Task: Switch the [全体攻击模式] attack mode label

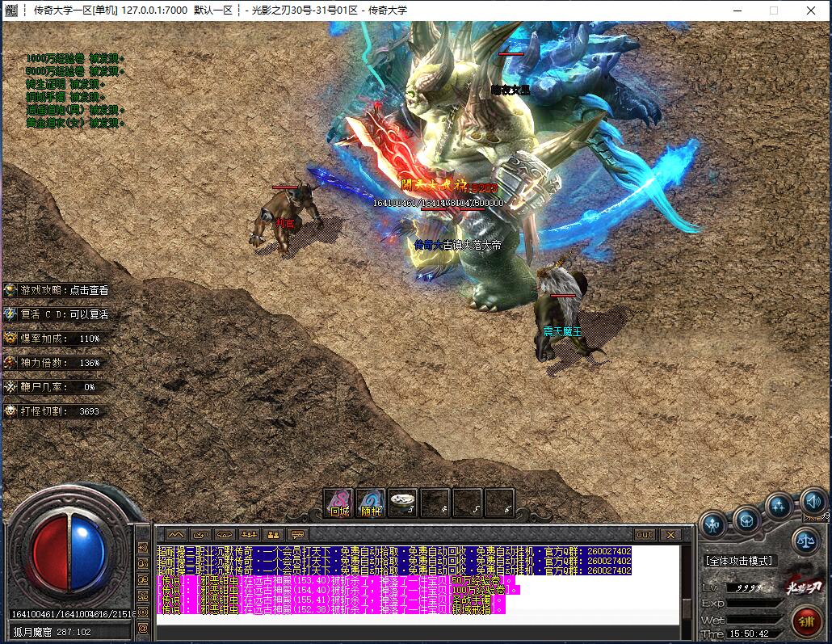Action: click(x=739, y=561)
